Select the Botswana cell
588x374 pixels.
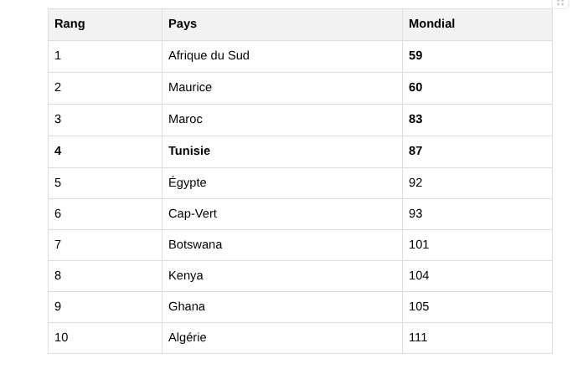pos(195,245)
